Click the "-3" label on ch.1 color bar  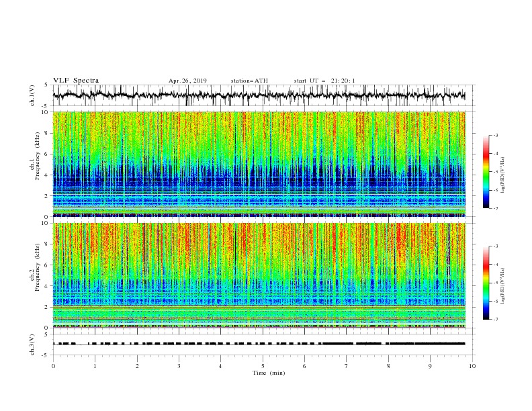pos(495,135)
